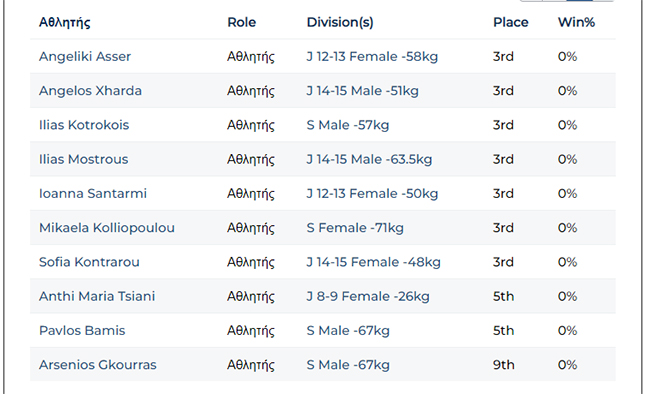
Task: View J 14-15 Female -48kg division
Action: click(373, 262)
